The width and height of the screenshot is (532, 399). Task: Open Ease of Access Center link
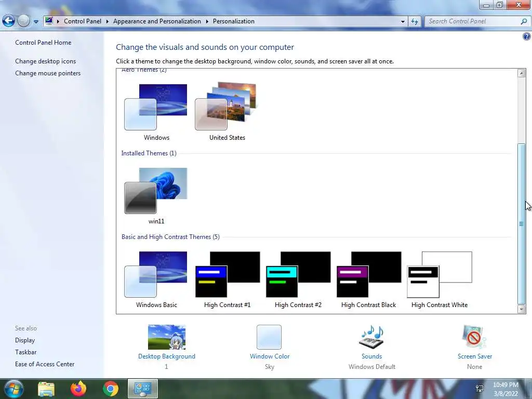tap(45, 364)
